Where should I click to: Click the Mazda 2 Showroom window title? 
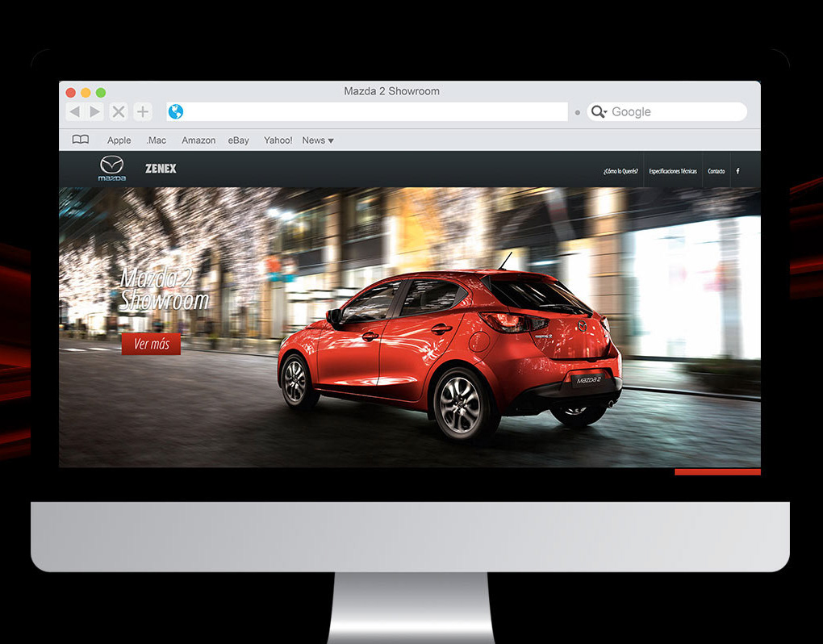pos(391,91)
